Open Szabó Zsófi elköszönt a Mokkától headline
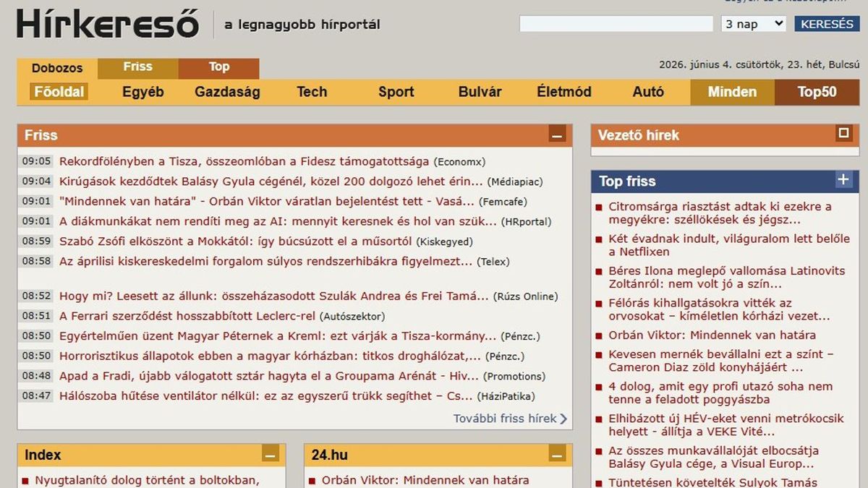The image size is (868, 488). point(236,241)
